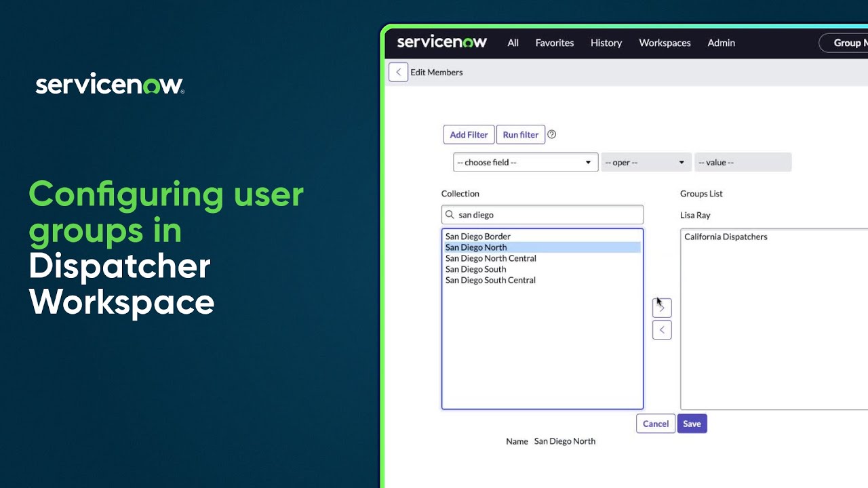Viewport: 868px width, 488px height.
Task: Click the Add Filter button
Action: click(468, 134)
